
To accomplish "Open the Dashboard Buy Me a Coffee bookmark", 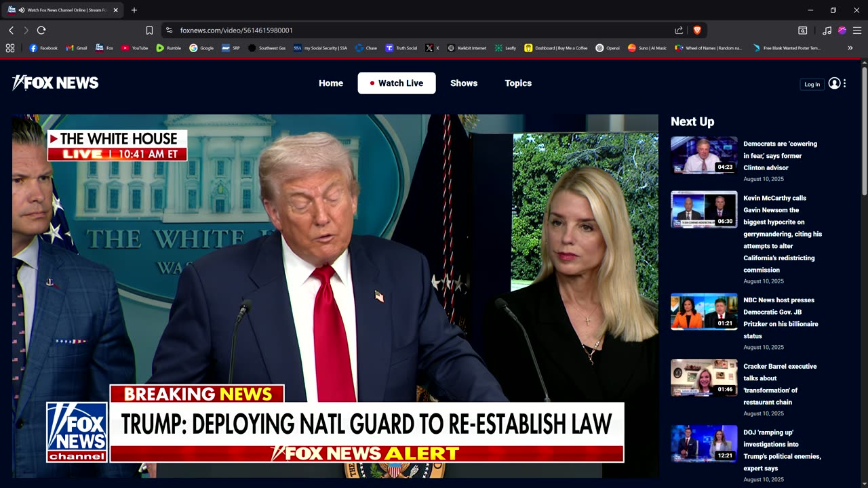I will point(556,48).
